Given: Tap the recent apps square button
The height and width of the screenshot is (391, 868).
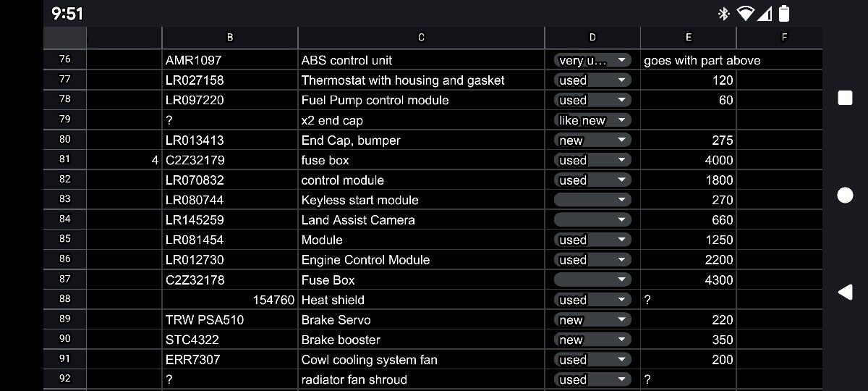Looking at the screenshot, I should coord(845,98).
